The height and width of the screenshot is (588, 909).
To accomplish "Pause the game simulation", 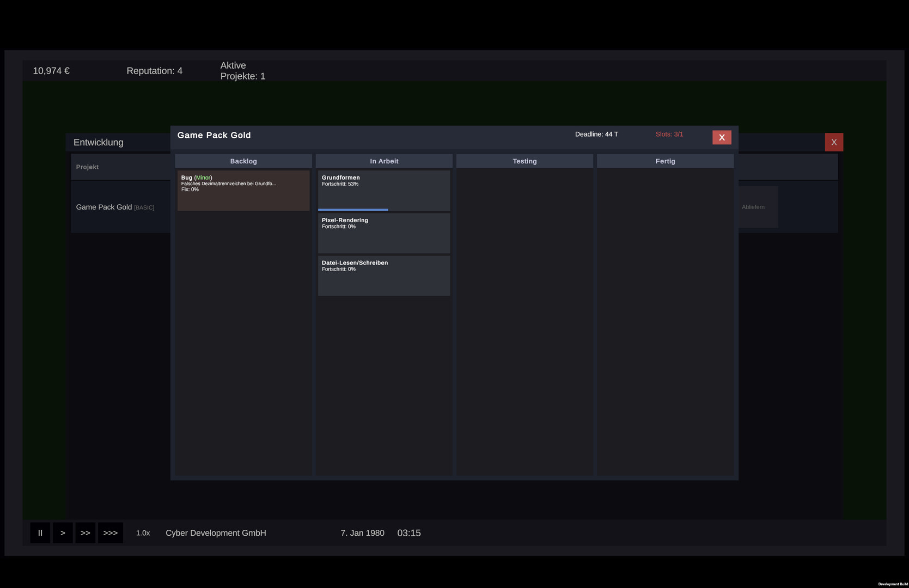I will click(x=40, y=532).
